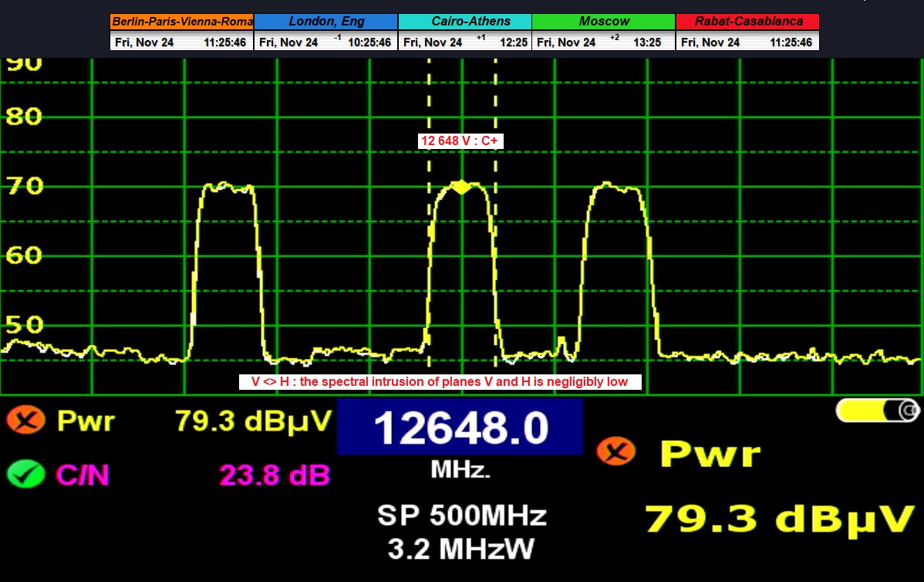
Task: Toggle the yellow switch above the large Pwr
Action: pyautogui.click(x=878, y=411)
